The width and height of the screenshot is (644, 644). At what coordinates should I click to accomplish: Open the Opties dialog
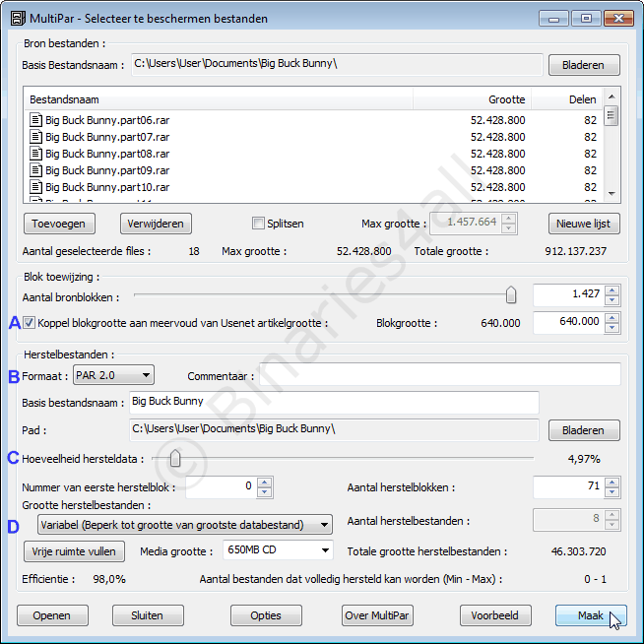[x=266, y=615]
